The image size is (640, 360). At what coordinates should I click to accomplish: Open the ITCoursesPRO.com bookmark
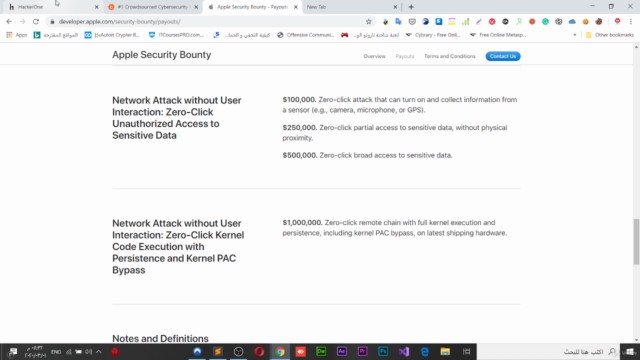pyautogui.click(x=176, y=35)
